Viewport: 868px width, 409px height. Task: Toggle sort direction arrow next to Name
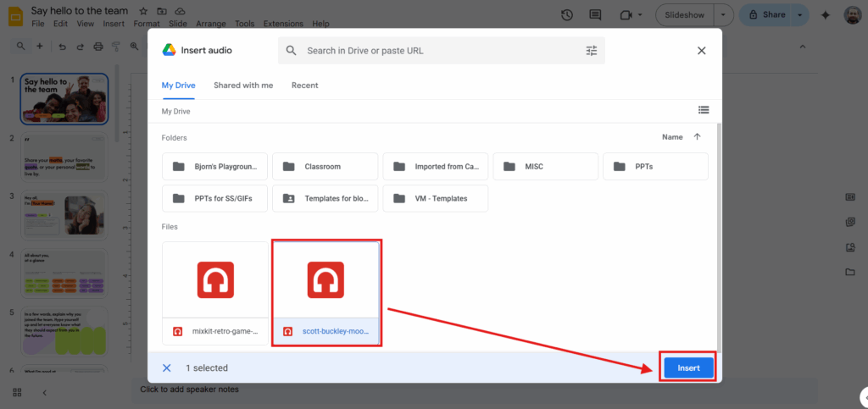pyautogui.click(x=698, y=136)
